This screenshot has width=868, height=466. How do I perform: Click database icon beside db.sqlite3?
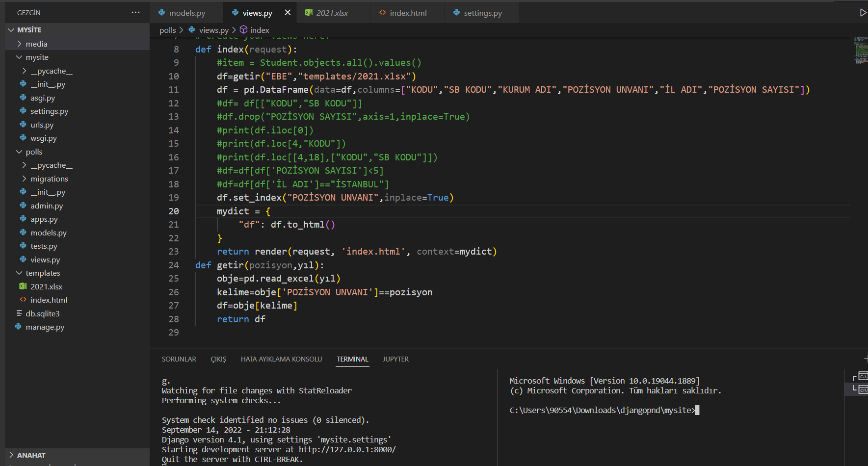(19, 313)
